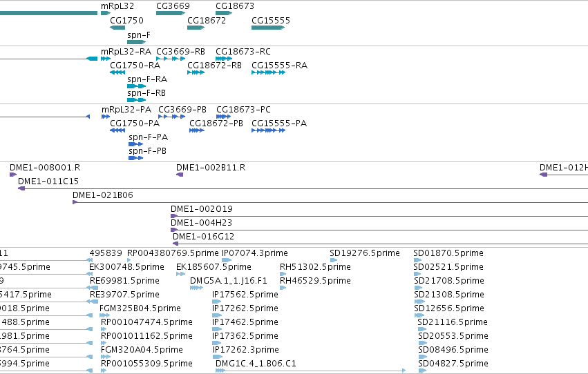Select the SD21116.5prime EST

coord(422,329)
